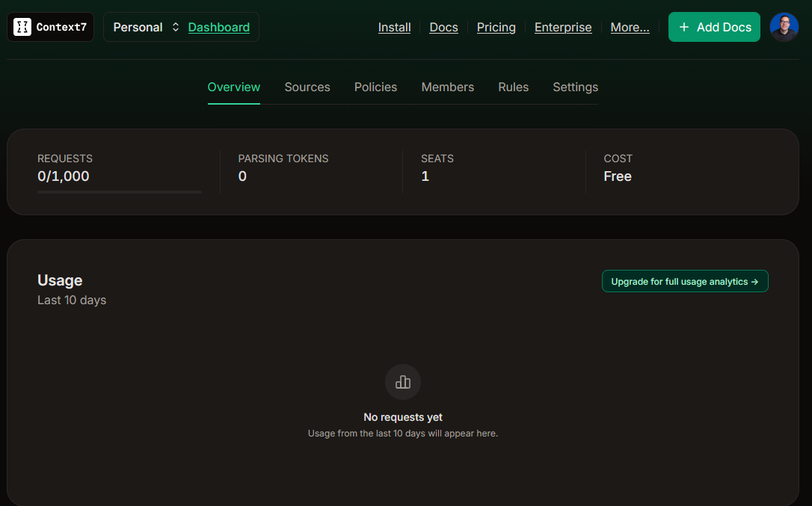Click the 0/1,000 requests value
This screenshot has width=812, height=506.
[63, 176]
